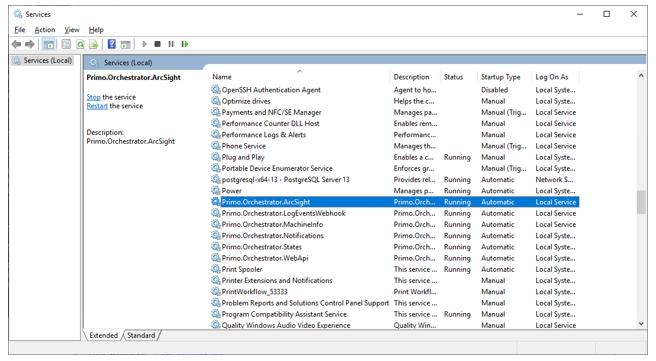This screenshot has height=361, width=656.
Task: Click the Restart the service link
Action: [x=97, y=106]
